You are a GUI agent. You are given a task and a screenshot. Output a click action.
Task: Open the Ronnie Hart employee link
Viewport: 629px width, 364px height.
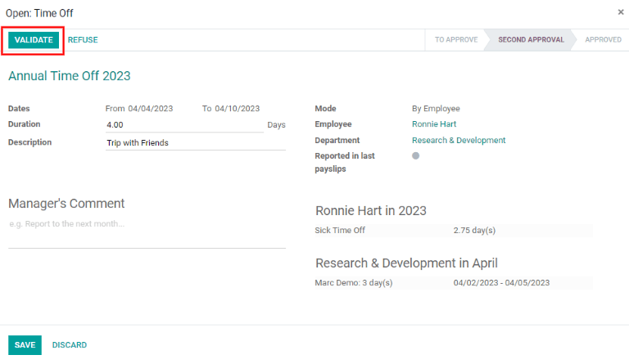pos(434,124)
